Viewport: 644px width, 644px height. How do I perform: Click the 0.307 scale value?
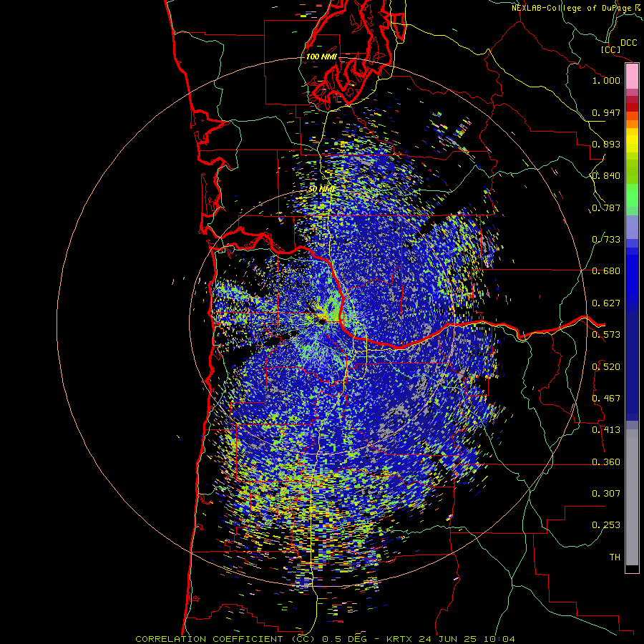point(606,494)
